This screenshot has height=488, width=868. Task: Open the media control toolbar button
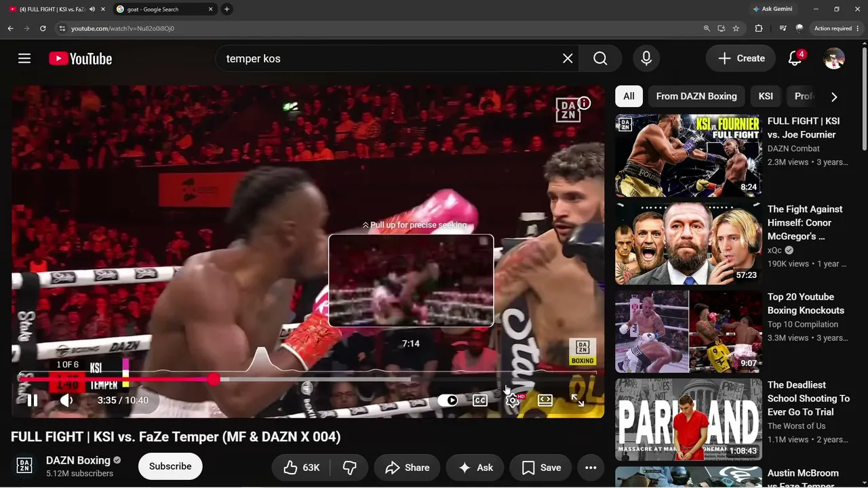tap(783, 28)
